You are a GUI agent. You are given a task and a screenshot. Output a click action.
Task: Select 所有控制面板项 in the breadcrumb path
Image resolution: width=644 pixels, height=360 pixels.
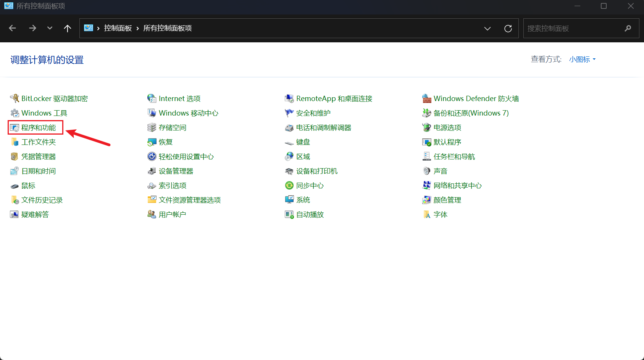(168, 28)
